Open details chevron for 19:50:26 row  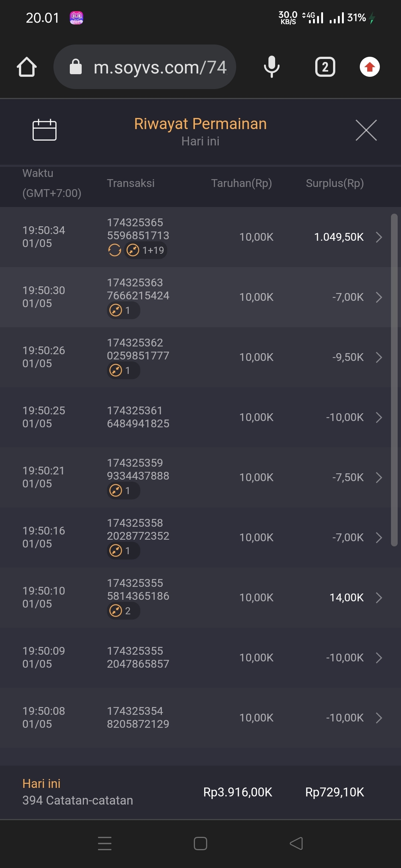[x=379, y=357]
